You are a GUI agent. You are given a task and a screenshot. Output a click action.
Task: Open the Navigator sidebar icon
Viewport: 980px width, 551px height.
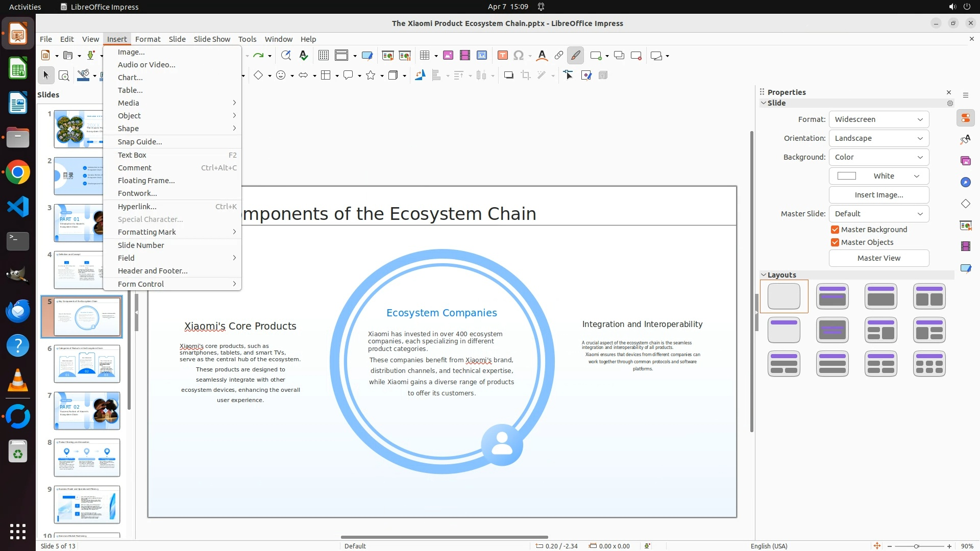(x=965, y=182)
